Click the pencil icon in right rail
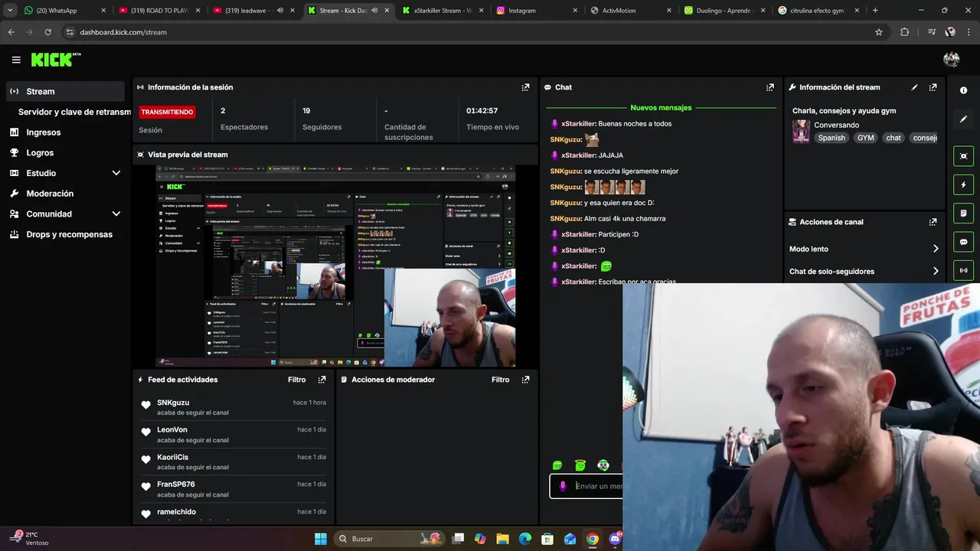Viewport: 980px width, 551px height. [963, 119]
